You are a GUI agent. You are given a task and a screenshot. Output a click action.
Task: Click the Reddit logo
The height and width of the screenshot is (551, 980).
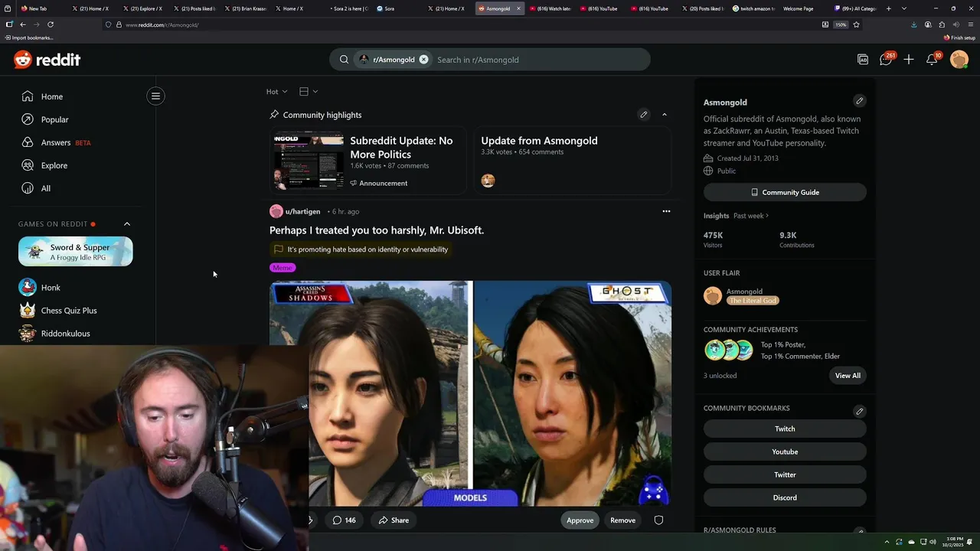47,60
